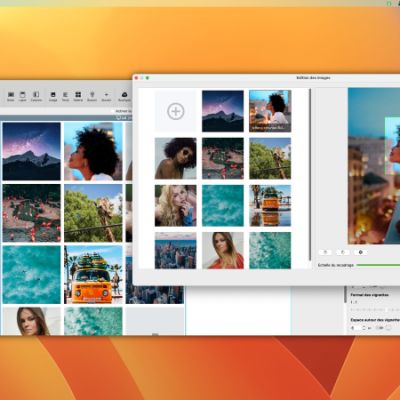The height and width of the screenshot is (400, 400).
Task: Select the orange van thumbnail in the image editor dialog
Action: [270, 206]
